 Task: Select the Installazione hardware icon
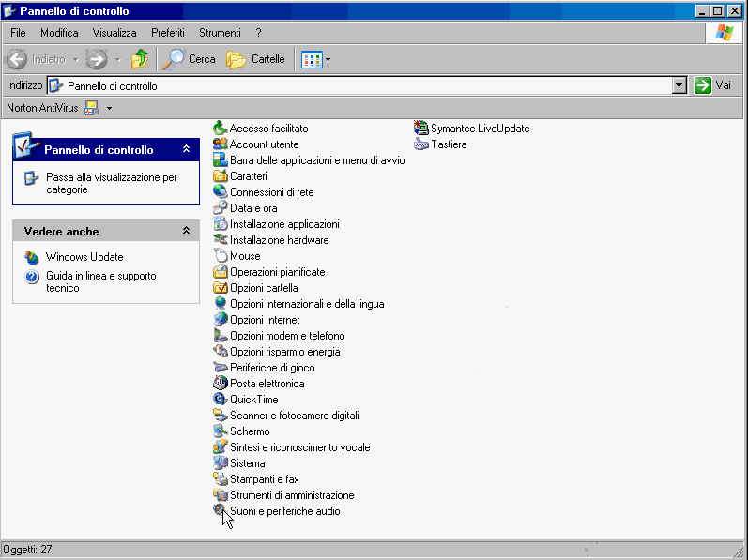220,240
